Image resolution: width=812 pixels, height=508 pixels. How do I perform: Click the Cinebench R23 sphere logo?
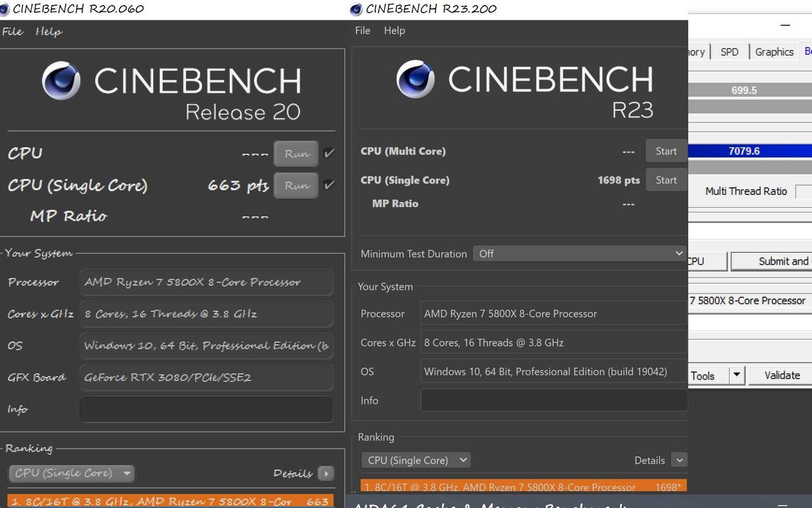point(415,79)
